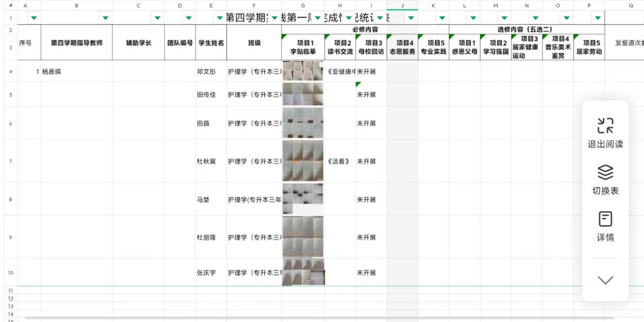The height and width of the screenshot is (322, 644).
Task: Open filter dropdown in column B
Action: coord(105,18)
